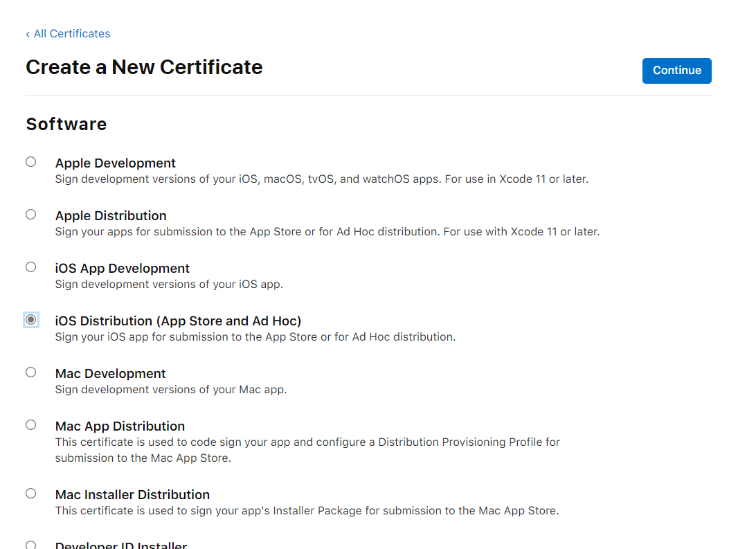This screenshot has height=549, width=756.
Task: Select the Apple Development radio button
Action: click(x=31, y=162)
